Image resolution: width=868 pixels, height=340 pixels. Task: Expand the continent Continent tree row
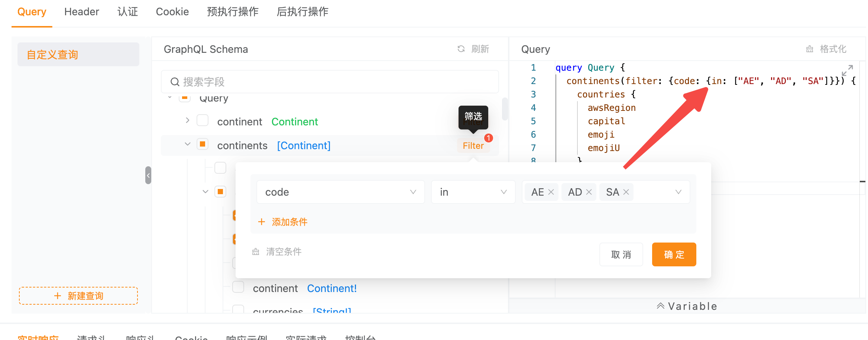point(187,120)
